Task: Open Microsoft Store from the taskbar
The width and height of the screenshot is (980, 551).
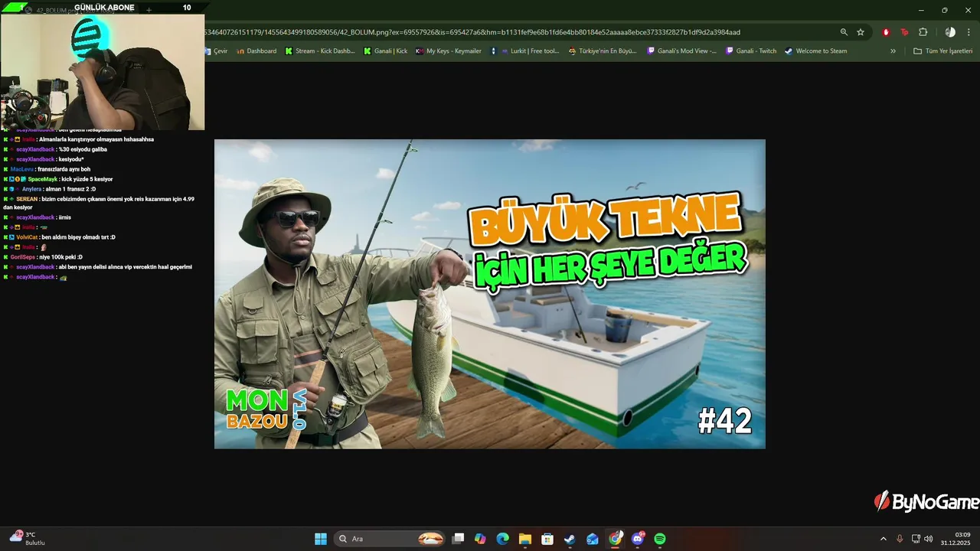Action: 547,539
